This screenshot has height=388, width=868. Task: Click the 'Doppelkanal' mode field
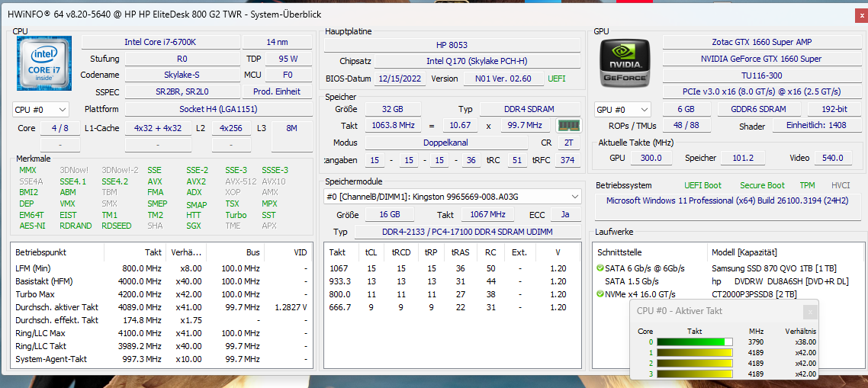coord(446,143)
